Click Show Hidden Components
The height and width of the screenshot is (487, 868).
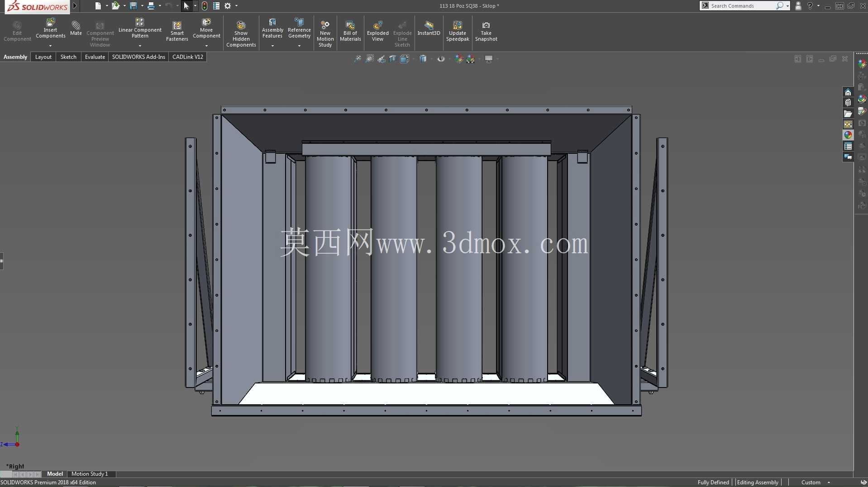point(241,34)
